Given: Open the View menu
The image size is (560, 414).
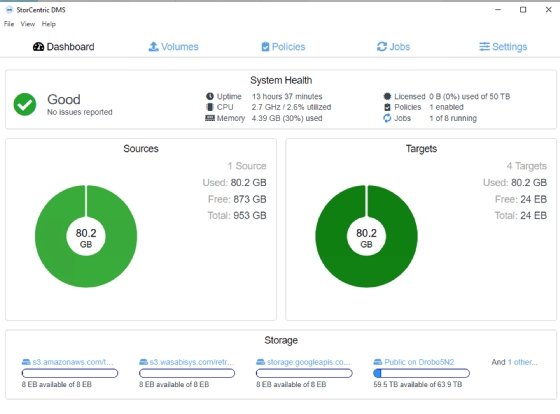Looking at the screenshot, I should tap(28, 24).
